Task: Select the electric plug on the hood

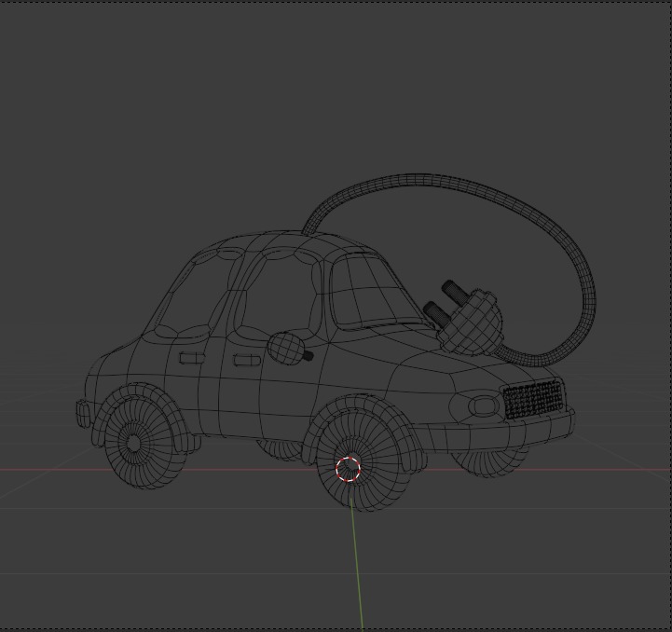Action: point(464,319)
